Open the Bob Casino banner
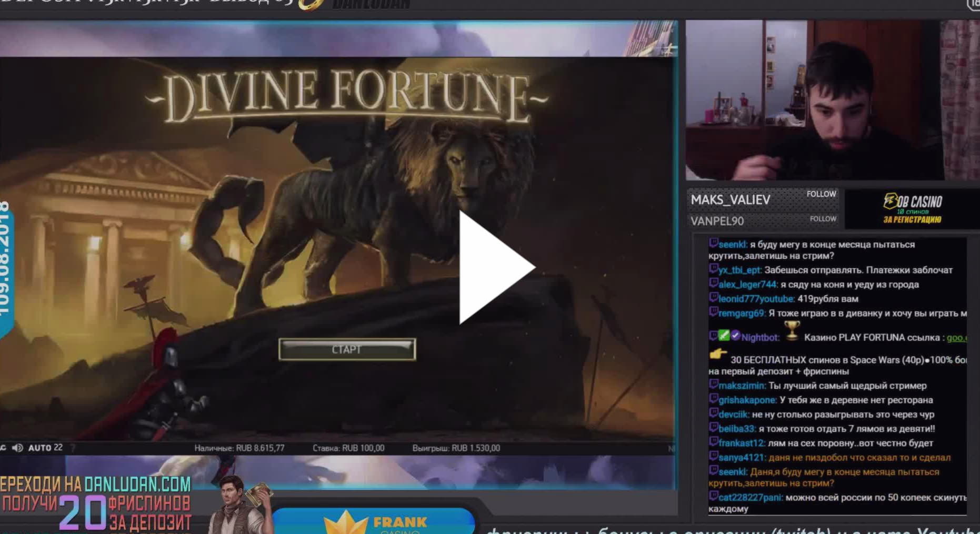The height and width of the screenshot is (534, 980). pyautogui.click(x=912, y=209)
